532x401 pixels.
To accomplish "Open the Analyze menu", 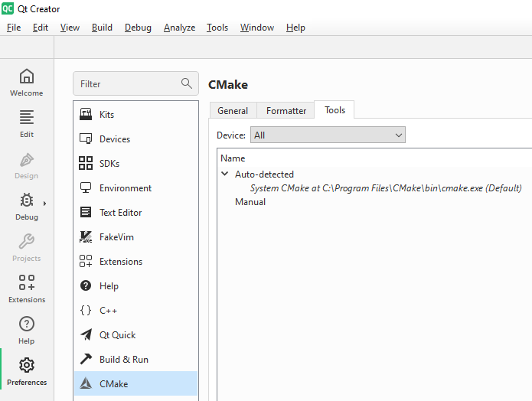I will pos(179,28).
